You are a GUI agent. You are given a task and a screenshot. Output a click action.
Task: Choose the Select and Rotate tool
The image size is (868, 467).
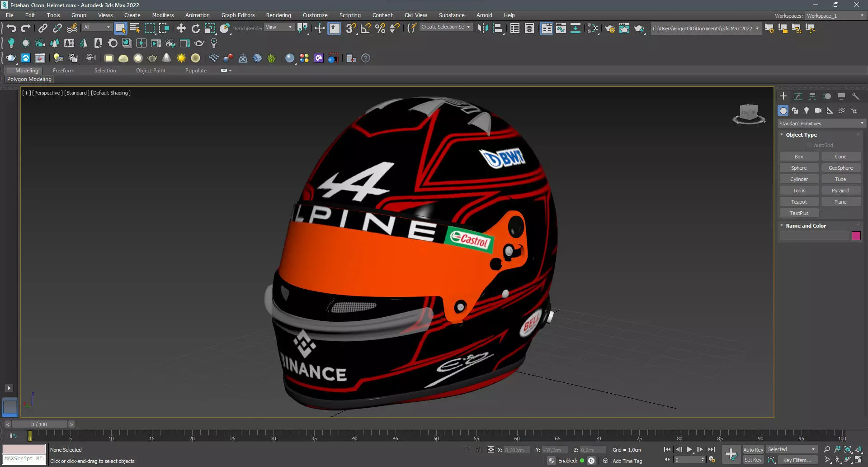pyautogui.click(x=196, y=29)
